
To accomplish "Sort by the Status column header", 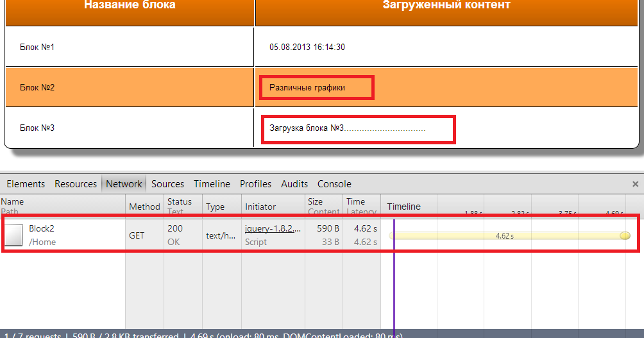I will (183, 206).
